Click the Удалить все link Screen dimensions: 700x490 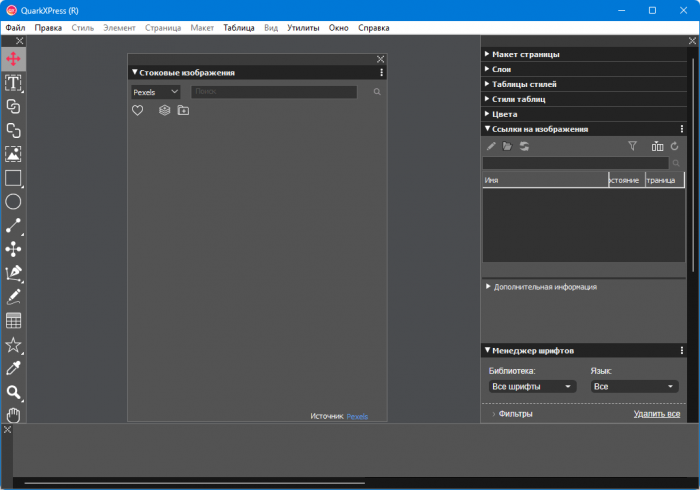[x=656, y=414]
